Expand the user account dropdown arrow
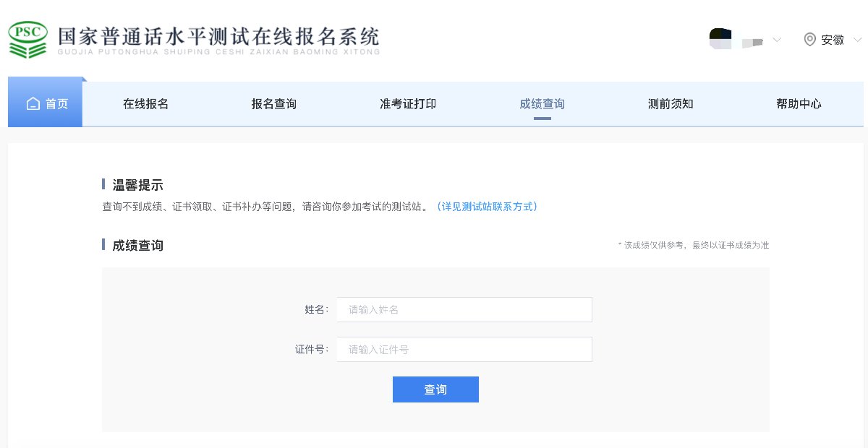This screenshot has width=868, height=448. click(x=777, y=40)
